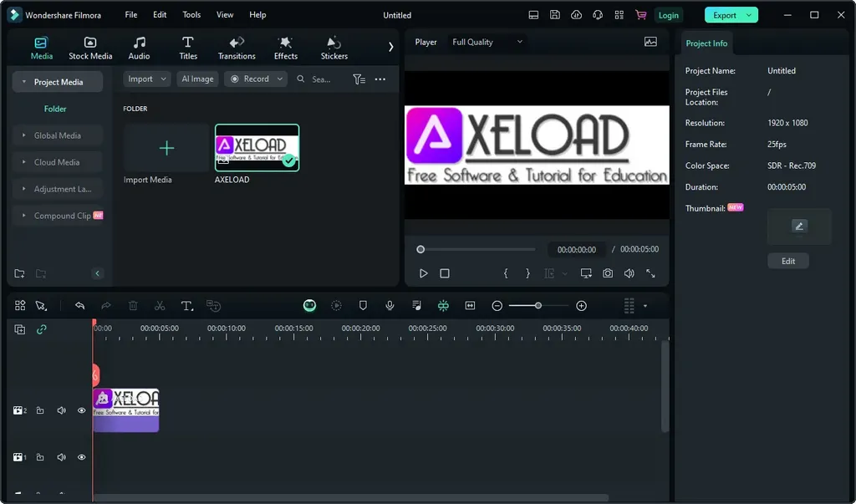Open the Help menu
The image size is (856, 504).
point(257,15)
